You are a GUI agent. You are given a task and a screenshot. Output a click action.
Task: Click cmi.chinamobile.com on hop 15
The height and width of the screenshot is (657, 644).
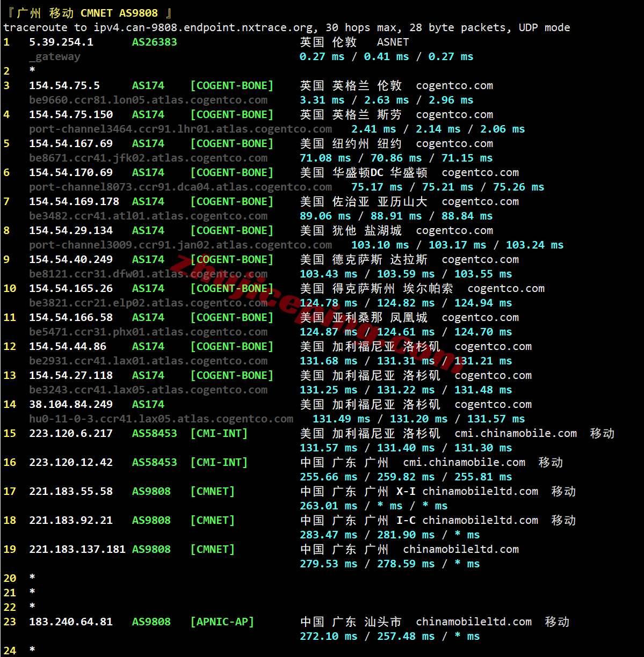(x=516, y=433)
